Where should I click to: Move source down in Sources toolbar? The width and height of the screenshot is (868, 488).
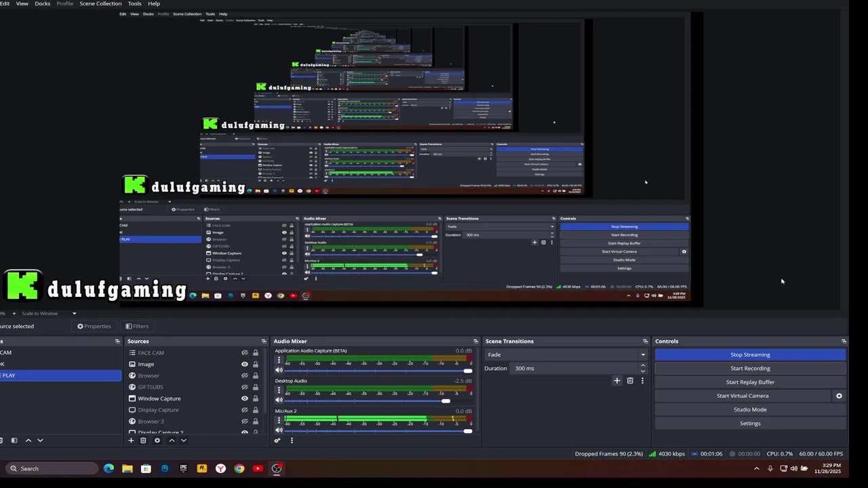click(x=183, y=441)
